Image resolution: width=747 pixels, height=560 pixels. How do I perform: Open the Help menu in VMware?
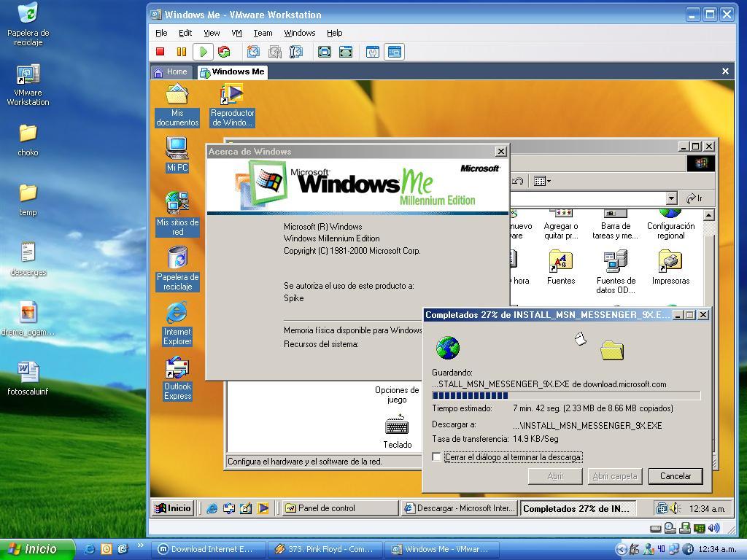click(x=334, y=33)
